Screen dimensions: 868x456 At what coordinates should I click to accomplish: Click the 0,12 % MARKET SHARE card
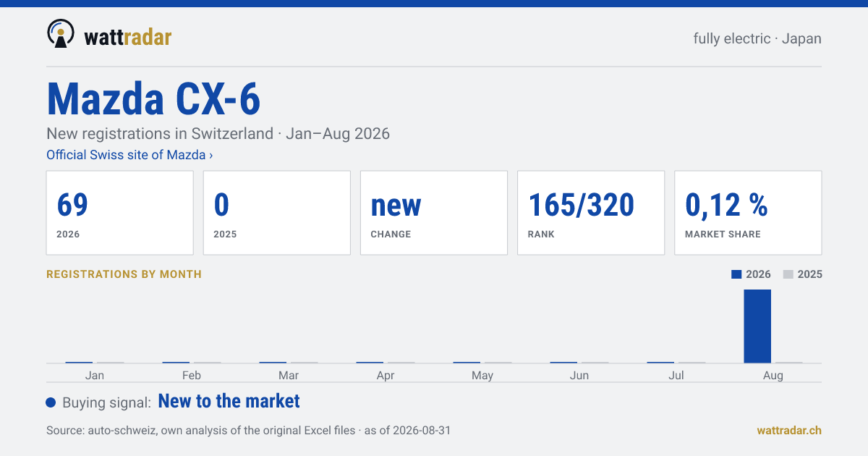pos(748,213)
